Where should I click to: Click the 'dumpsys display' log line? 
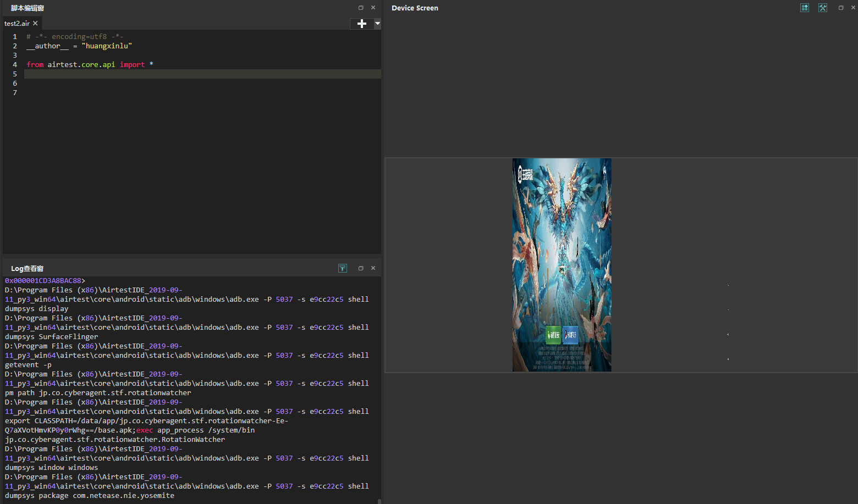37,309
